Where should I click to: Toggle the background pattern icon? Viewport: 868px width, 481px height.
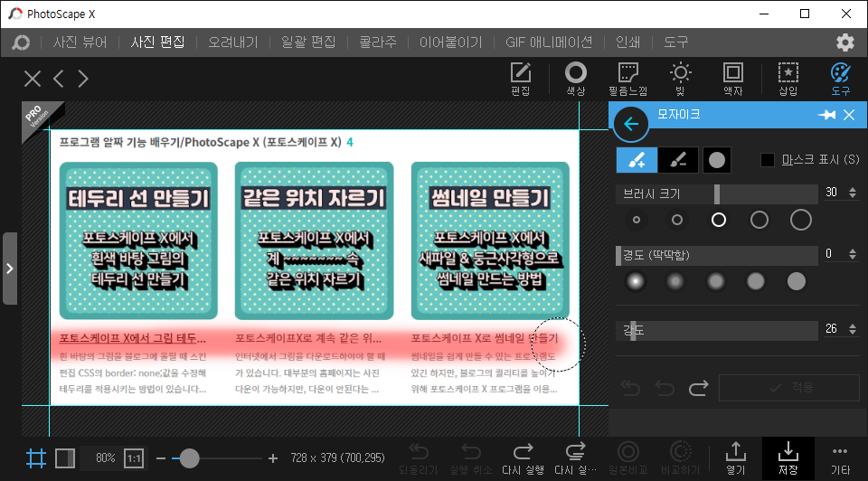pos(65,458)
